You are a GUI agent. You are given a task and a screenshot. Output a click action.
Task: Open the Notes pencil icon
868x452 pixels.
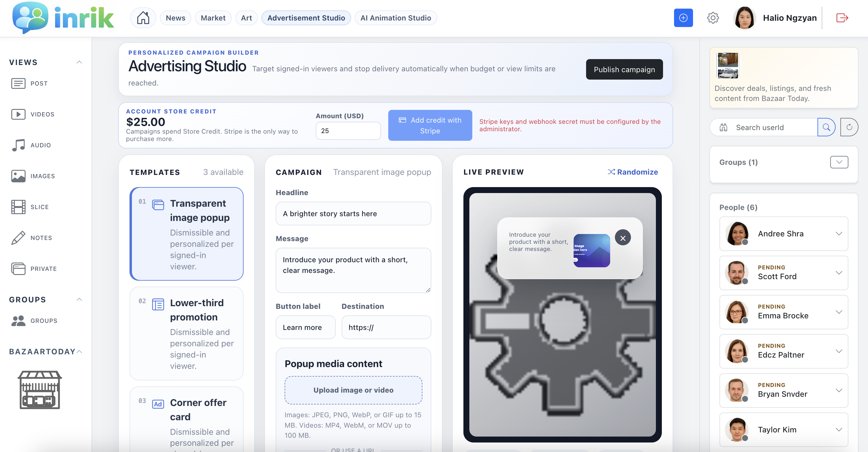[x=18, y=238]
